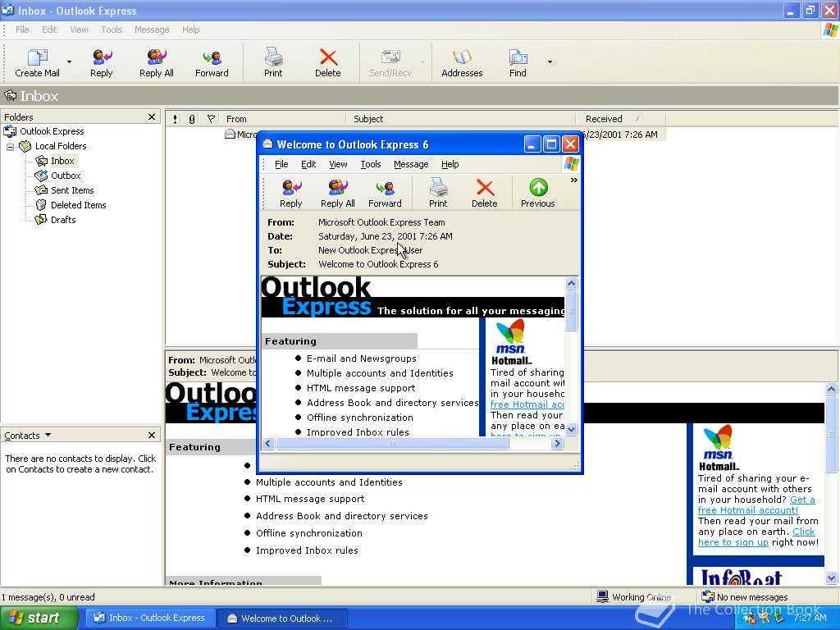This screenshot has height=630, width=840.
Task: Switch to Welcome to Outlook taskbar button
Action: click(x=282, y=619)
